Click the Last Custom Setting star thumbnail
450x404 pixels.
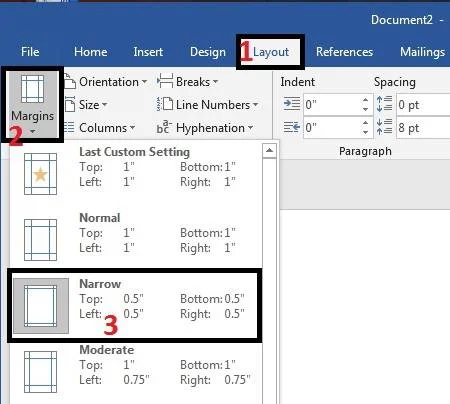pyautogui.click(x=40, y=174)
